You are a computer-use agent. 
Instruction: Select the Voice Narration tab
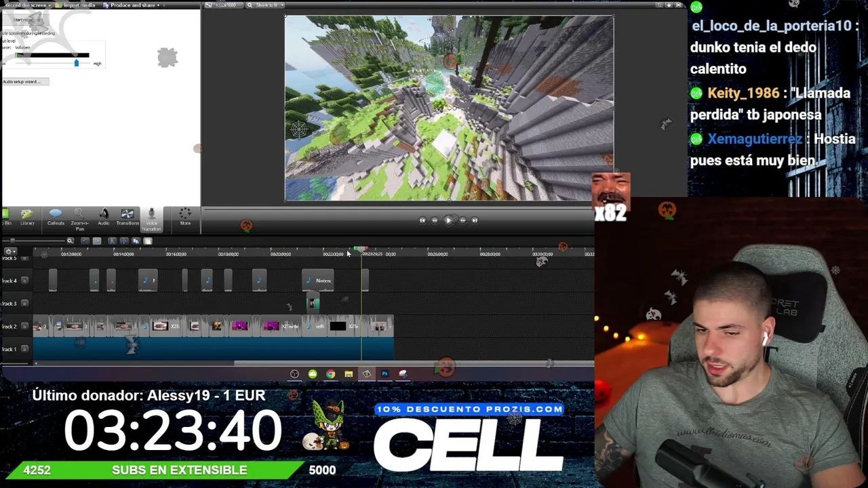click(151, 219)
